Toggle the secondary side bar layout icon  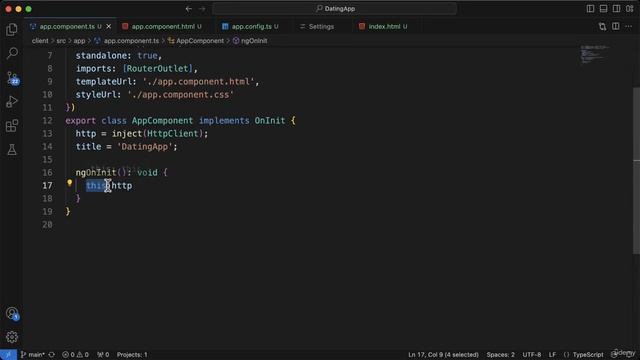pos(616,9)
